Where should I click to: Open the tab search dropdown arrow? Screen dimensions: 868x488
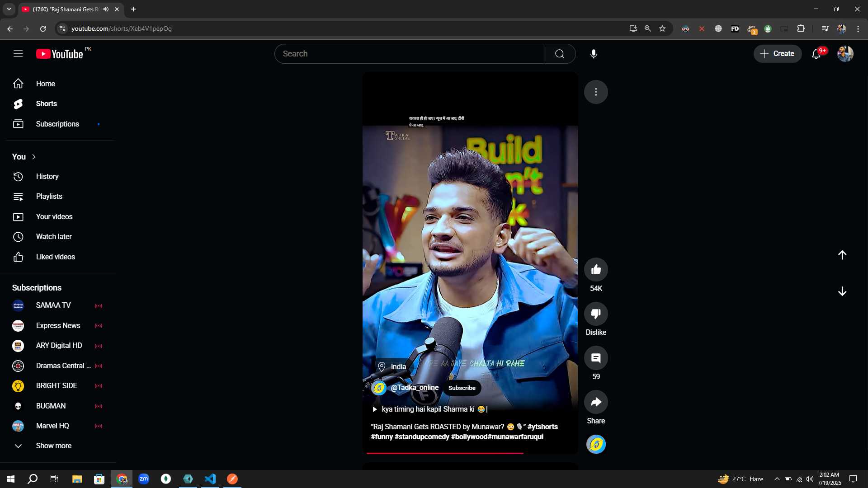point(9,9)
